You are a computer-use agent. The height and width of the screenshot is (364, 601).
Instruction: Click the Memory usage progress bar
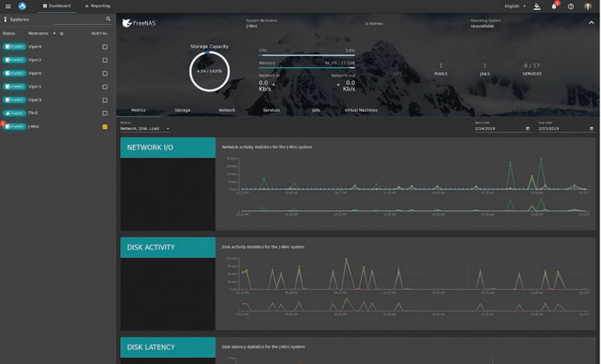coord(307,68)
